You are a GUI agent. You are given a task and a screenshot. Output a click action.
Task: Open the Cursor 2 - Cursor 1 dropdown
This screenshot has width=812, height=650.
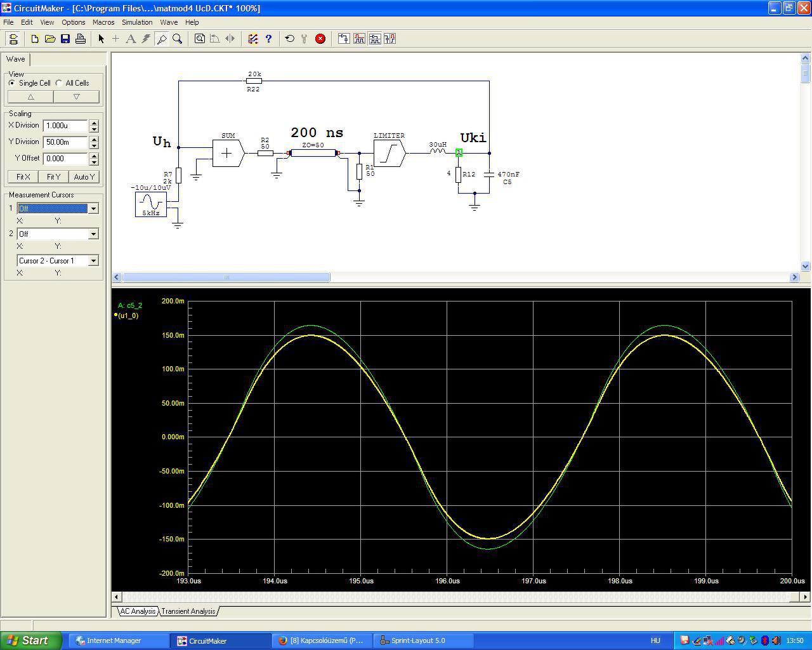pos(93,261)
